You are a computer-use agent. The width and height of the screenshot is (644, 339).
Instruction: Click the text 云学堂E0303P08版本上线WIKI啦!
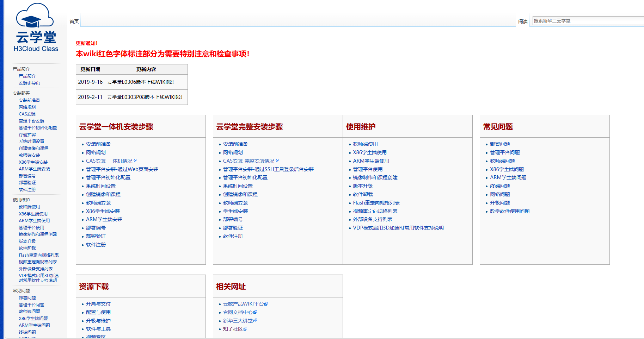point(145,97)
